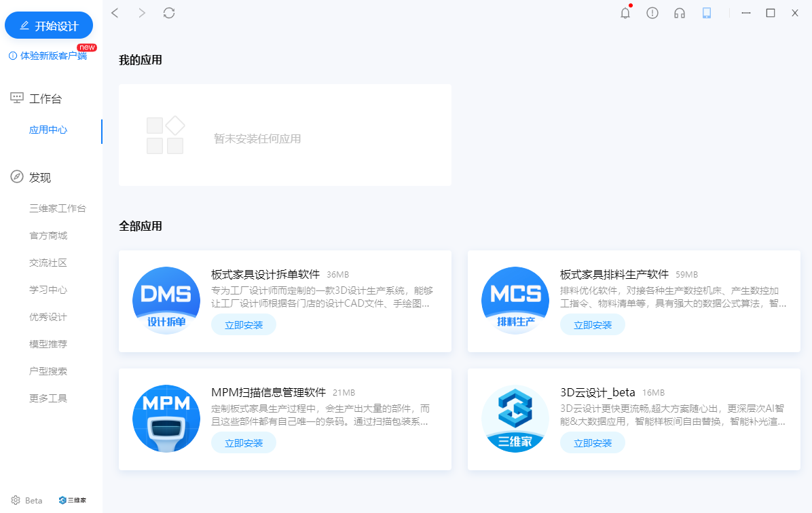Image resolution: width=812 pixels, height=513 pixels.
Task: Install MPM扫描信息管理软件 with 立即安装
Action: coord(243,442)
